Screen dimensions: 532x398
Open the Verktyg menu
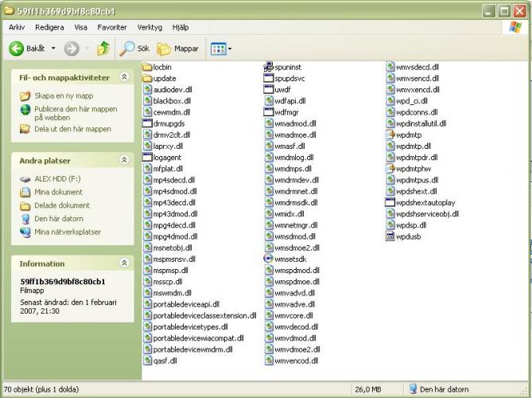tap(150, 26)
